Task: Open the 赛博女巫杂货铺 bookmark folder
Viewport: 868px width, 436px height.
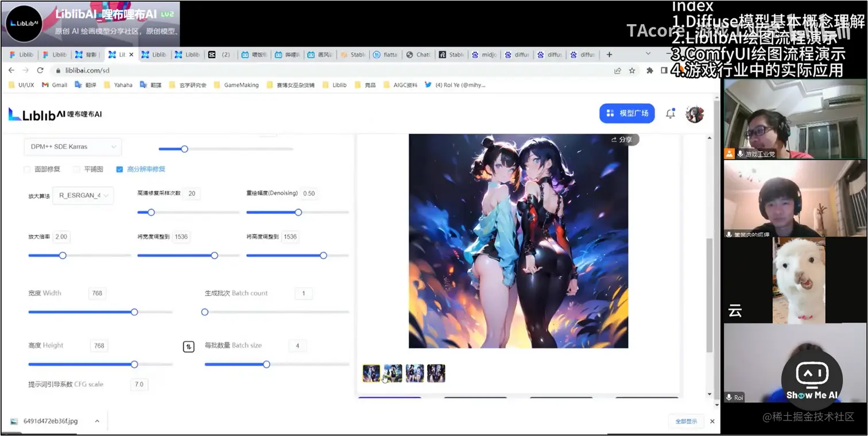Action: [290, 85]
